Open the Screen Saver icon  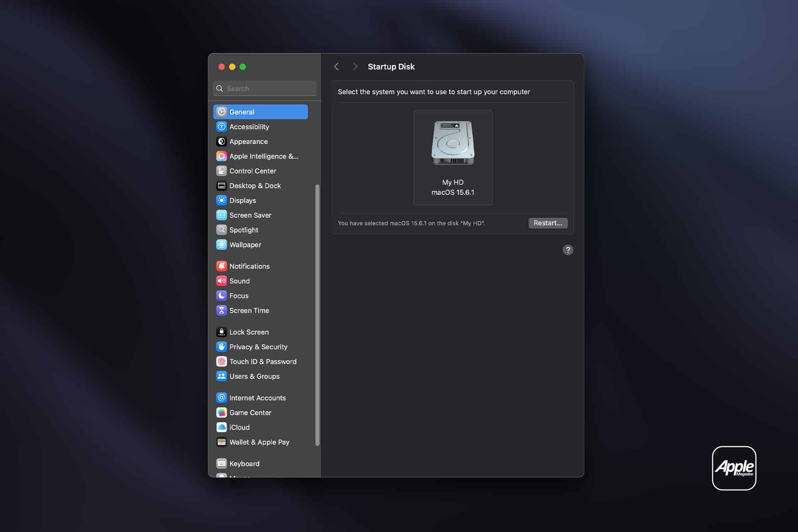pos(222,215)
